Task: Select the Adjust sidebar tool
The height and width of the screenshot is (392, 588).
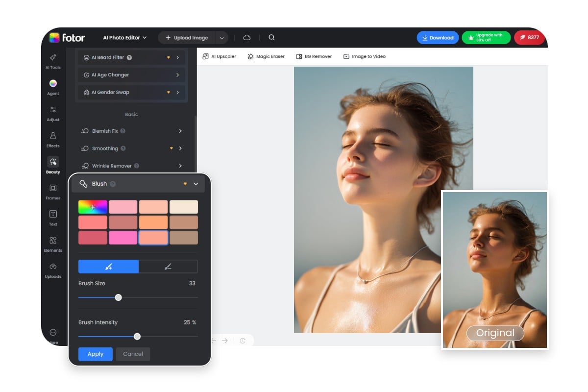Action: (52, 113)
